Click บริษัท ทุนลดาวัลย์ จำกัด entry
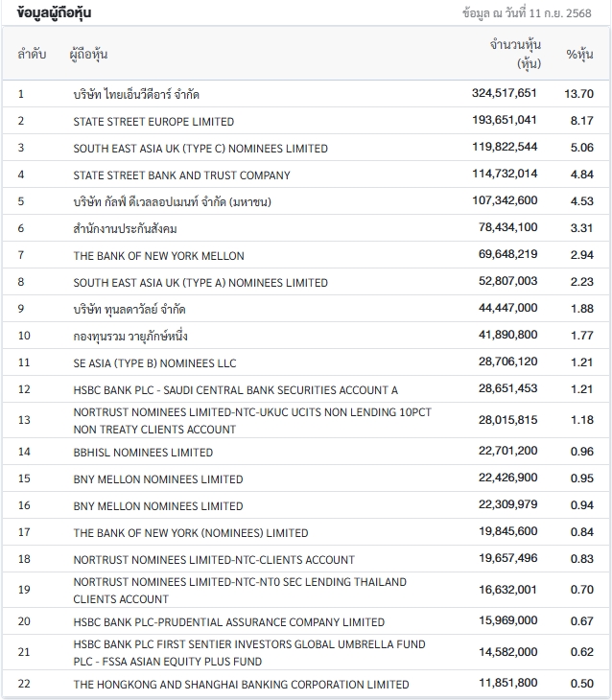Screen dimensions: 612x700 coord(129,310)
